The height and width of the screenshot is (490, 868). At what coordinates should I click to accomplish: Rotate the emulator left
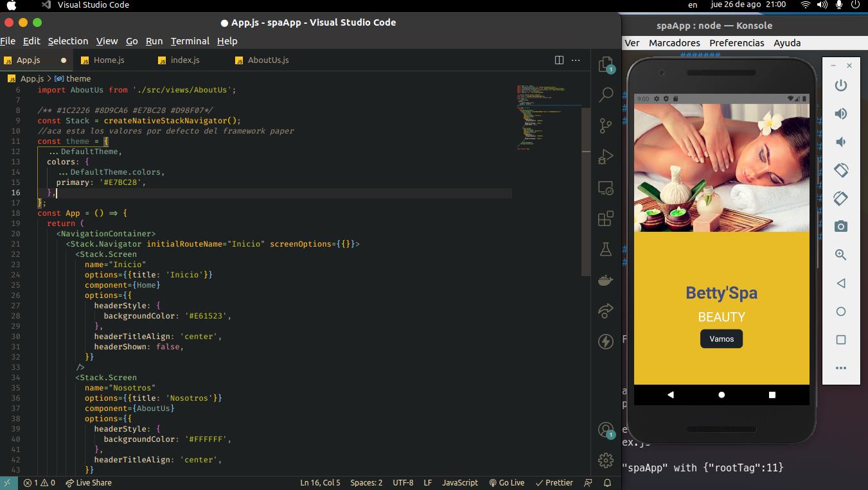[x=840, y=170]
